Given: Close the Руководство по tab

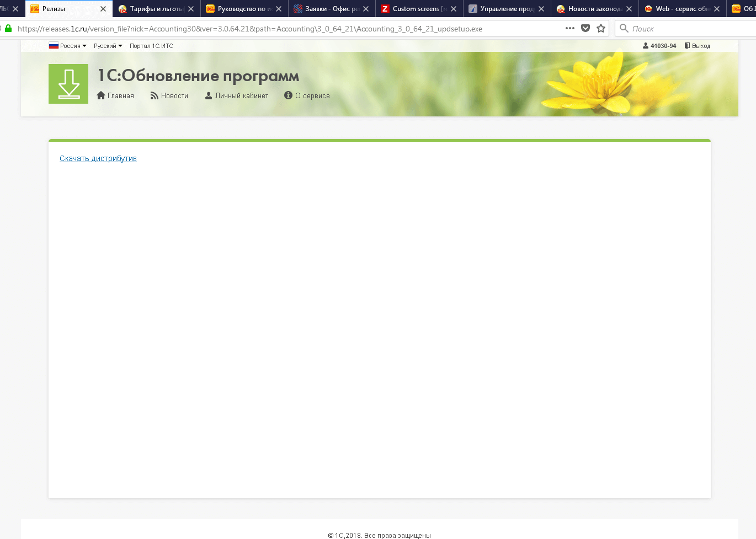Looking at the screenshot, I should pos(279,9).
